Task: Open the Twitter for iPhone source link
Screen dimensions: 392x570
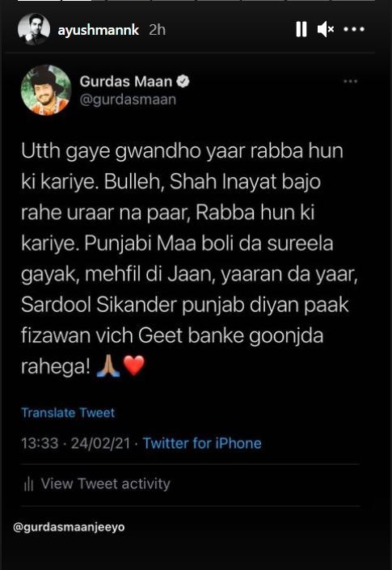Action: pos(202,443)
